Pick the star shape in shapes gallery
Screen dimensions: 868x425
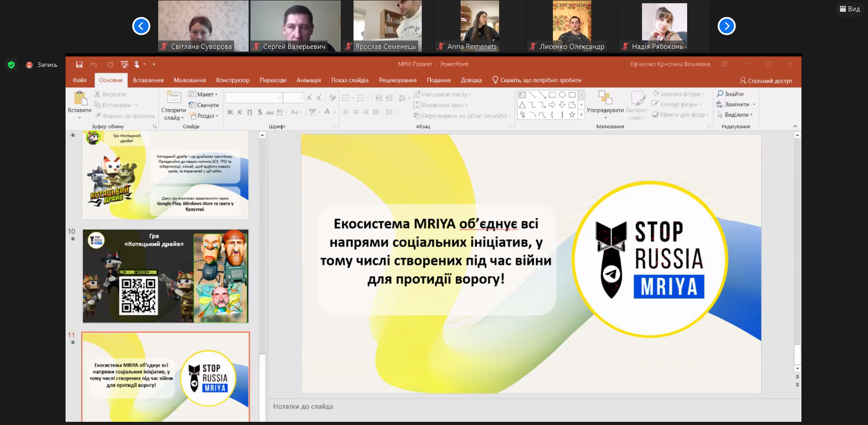tap(572, 115)
